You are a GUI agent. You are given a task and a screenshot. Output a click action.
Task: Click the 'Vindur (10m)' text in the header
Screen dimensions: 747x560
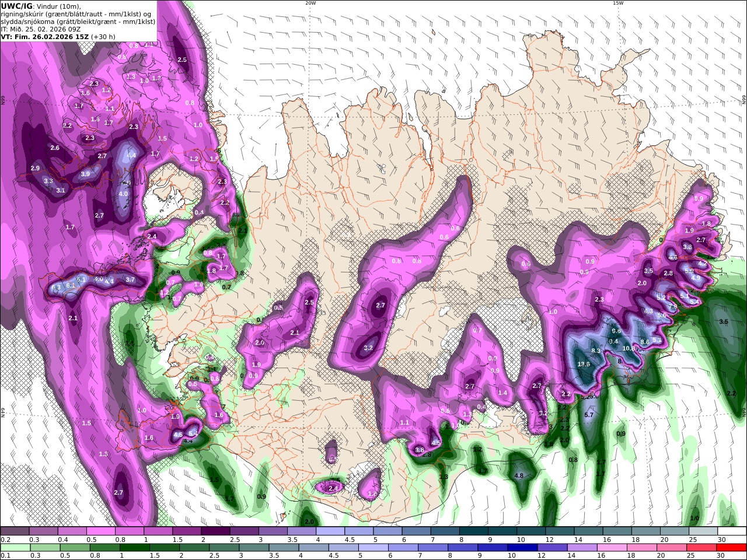[x=58, y=6]
